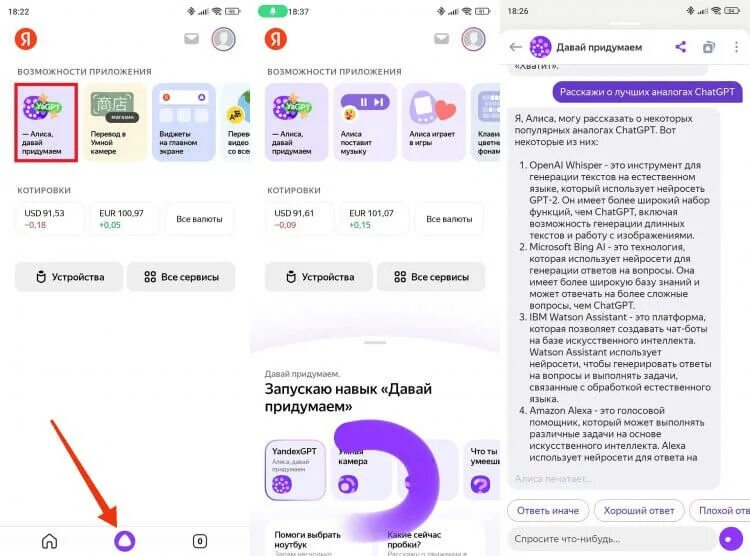The height and width of the screenshot is (556, 750).
Task: Open the USD 91,53 quote tile
Action: [x=50, y=219]
